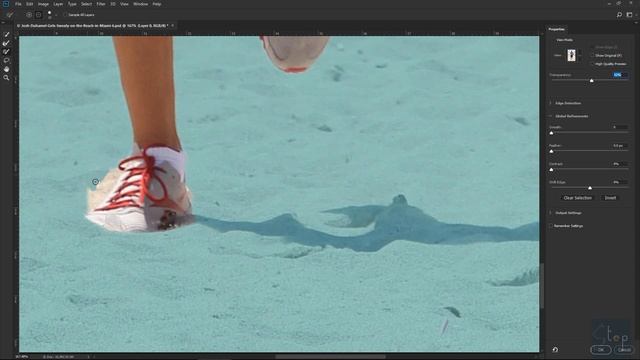This screenshot has width=640, height=360.
Task: Click the canvas vertical scrollbar
Action: coord(542,286)
